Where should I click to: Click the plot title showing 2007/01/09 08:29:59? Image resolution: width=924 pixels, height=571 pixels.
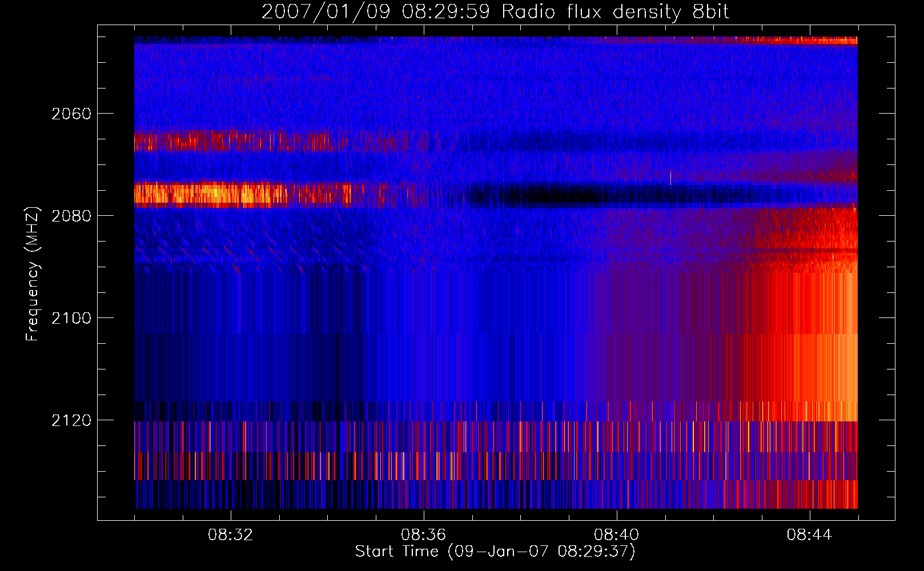tap(495, 12)
